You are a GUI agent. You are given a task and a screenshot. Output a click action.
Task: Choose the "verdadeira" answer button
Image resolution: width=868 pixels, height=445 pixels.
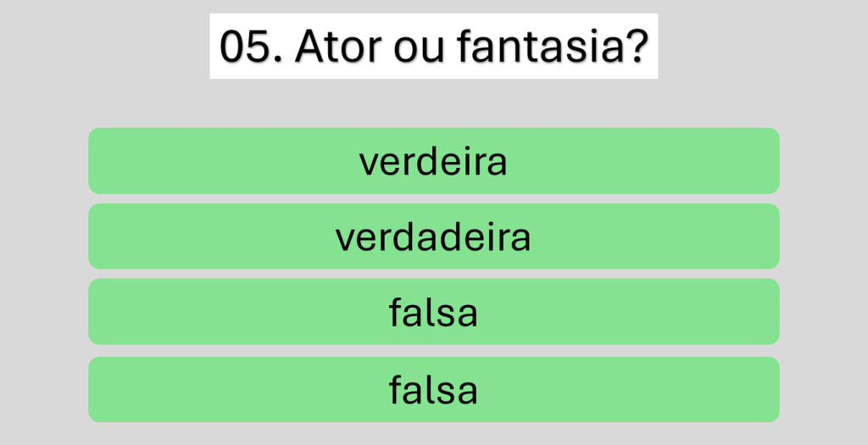(433, 236)
